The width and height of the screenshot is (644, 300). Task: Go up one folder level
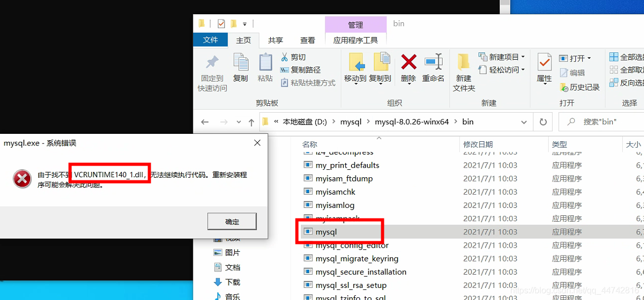click(251, 122)
